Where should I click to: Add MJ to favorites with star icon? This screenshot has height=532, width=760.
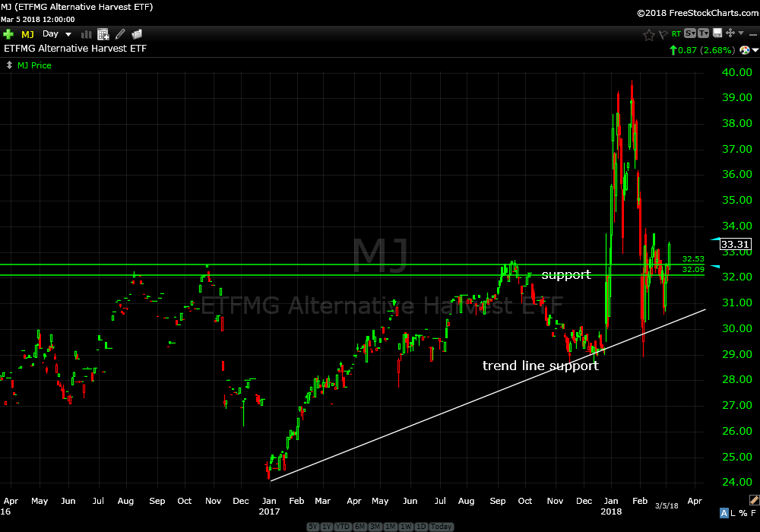pyautogui.click(x=648, y=34)
